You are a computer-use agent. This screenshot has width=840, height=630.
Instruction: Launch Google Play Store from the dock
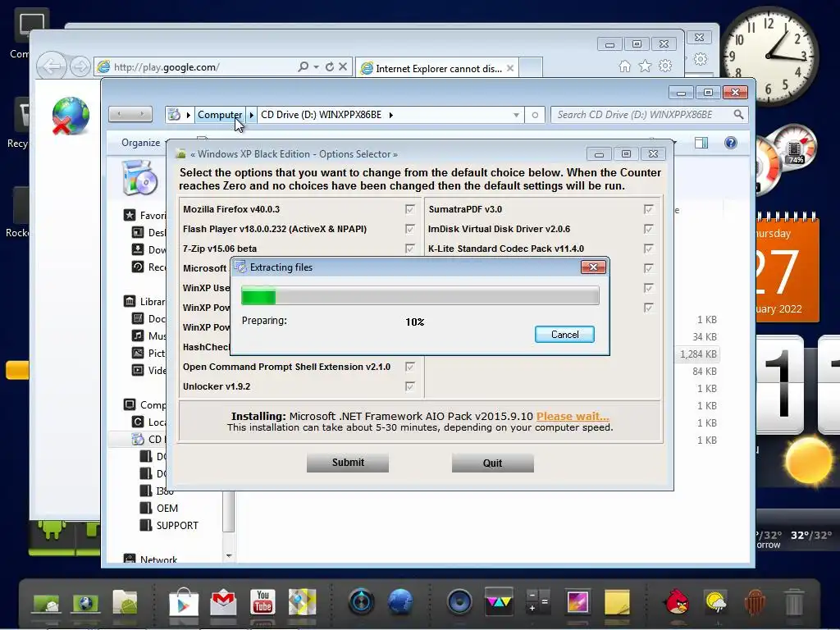tap(183, 601)
